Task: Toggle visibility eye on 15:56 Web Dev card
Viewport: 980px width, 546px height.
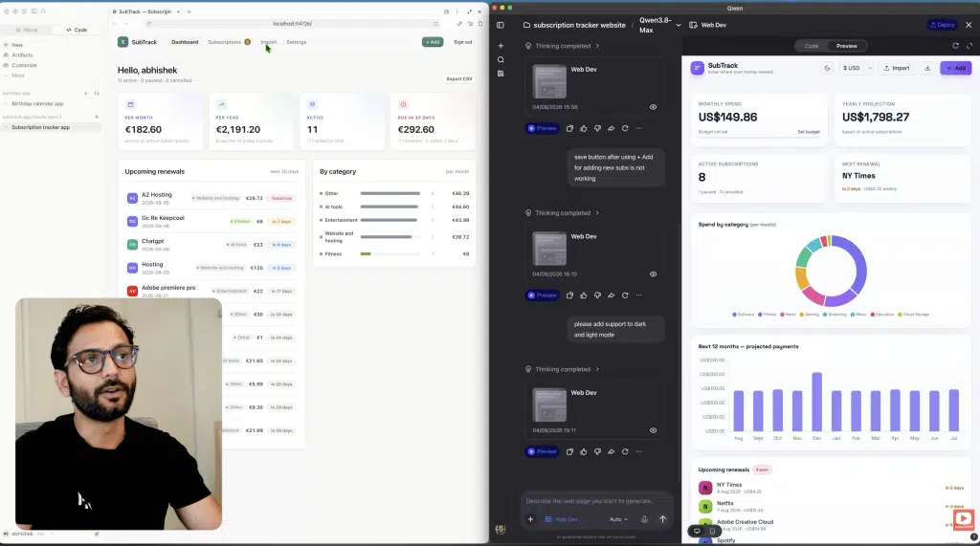Action: pos(653,107)
